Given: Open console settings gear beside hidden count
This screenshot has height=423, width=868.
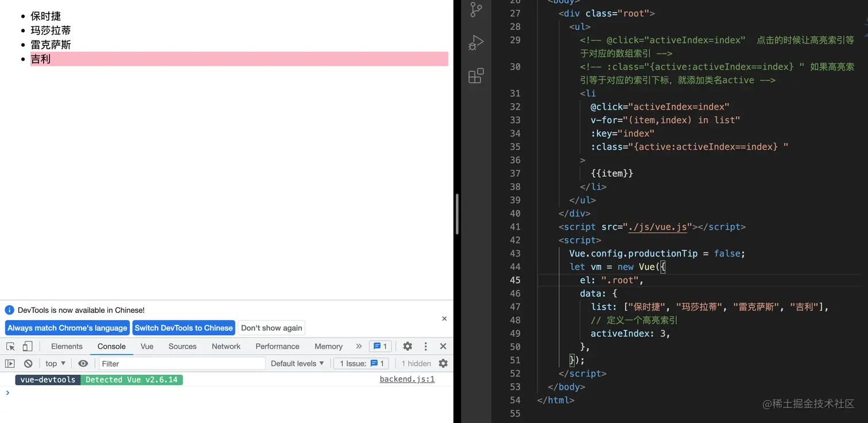Looking at the screenshot, I should (443, 363).
